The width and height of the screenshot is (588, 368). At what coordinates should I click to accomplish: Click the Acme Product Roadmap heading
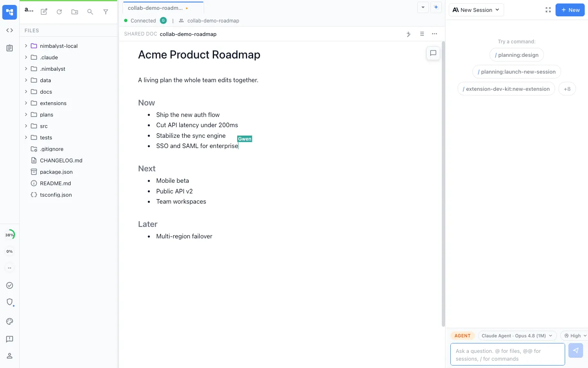click(x=199, y=55)
